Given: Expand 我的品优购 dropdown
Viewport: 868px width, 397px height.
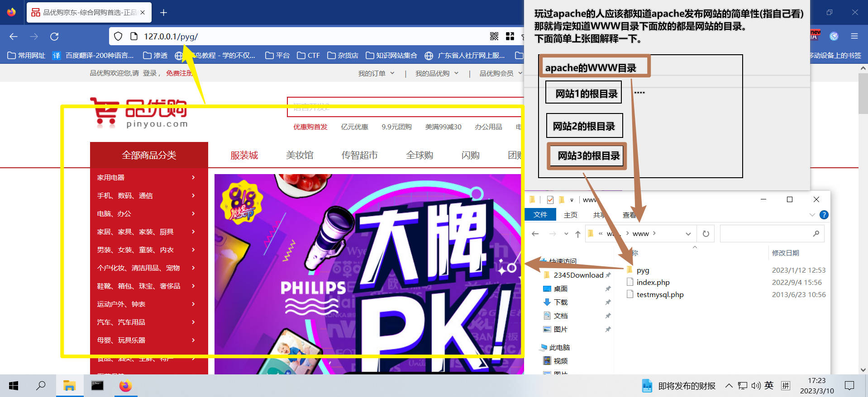Looking at the screenshot, I should (437, 73).
